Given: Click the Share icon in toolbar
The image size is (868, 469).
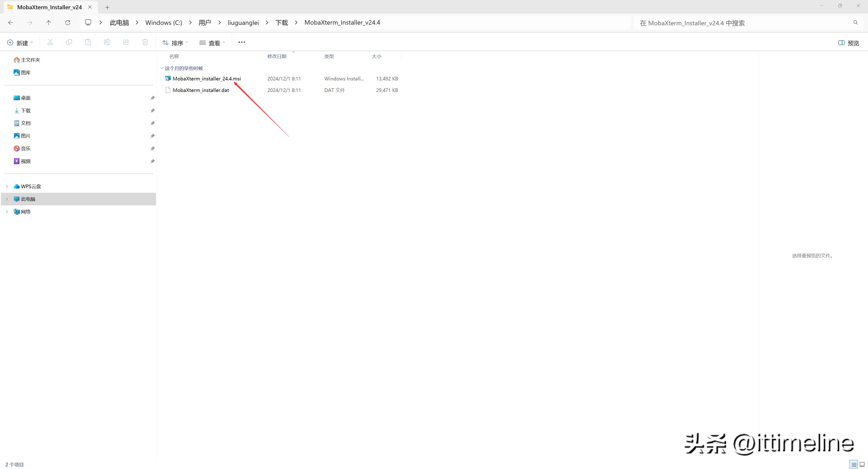Looking at the screenshot, I should click(x=126, y=42).
